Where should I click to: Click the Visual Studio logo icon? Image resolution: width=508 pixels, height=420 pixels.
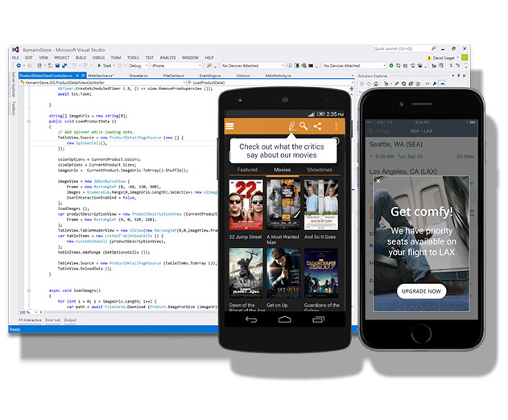point(15,50)
